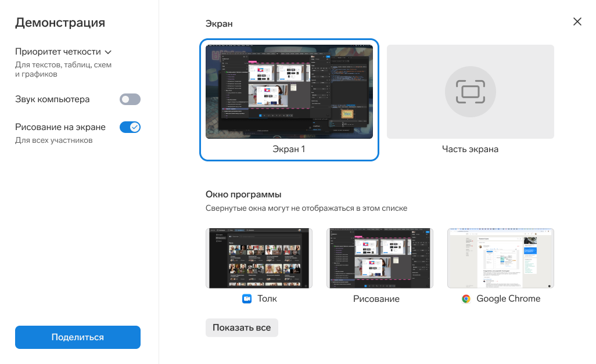Choose the Толк window preview thumbnail
The width and height of the screenshot is (596, 364).
click(259, 258)
